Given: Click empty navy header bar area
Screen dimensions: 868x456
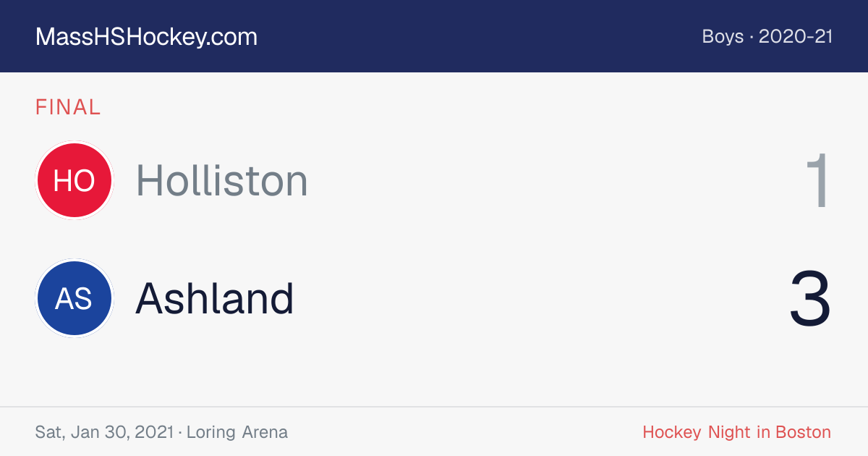Looking at the screenshot, I should pos(477,36).
